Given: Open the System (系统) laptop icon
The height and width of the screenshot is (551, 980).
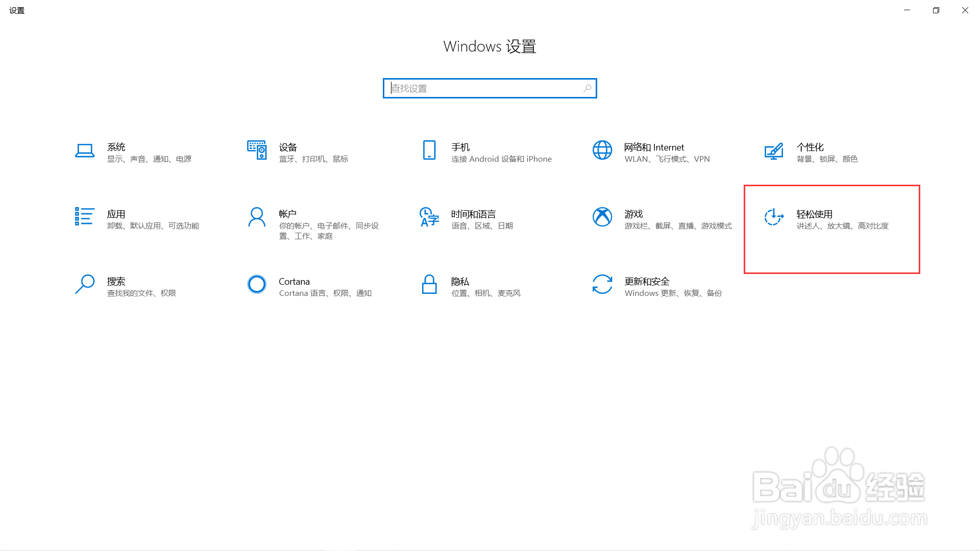Looking at the screenshot, I should click(x=85, y=151).
